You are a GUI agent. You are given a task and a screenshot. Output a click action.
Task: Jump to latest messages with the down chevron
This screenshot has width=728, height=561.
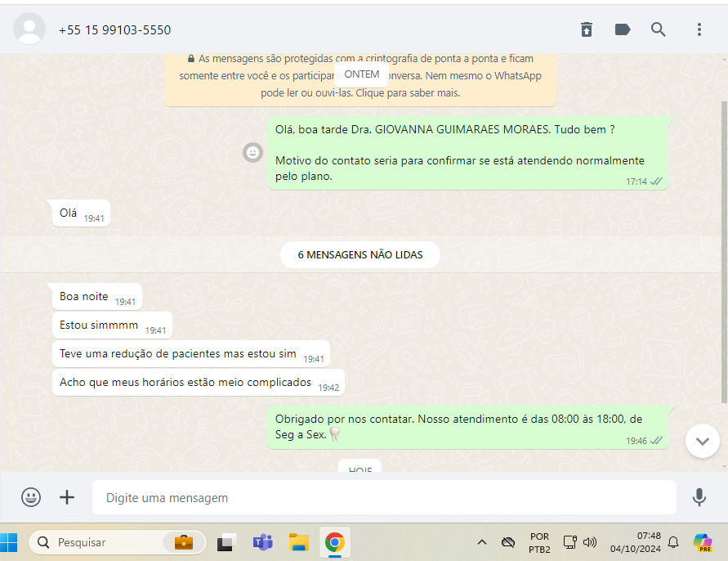702,441
